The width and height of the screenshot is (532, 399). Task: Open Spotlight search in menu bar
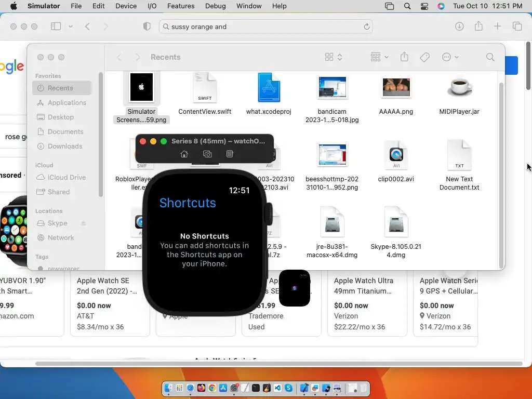coord(407,6)
